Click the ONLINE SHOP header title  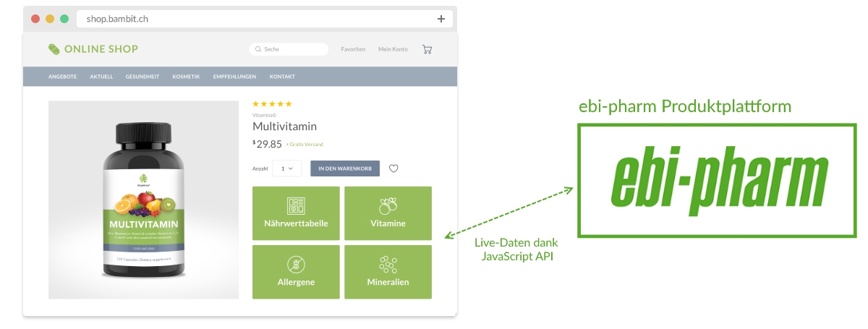(x=101, y=49)
